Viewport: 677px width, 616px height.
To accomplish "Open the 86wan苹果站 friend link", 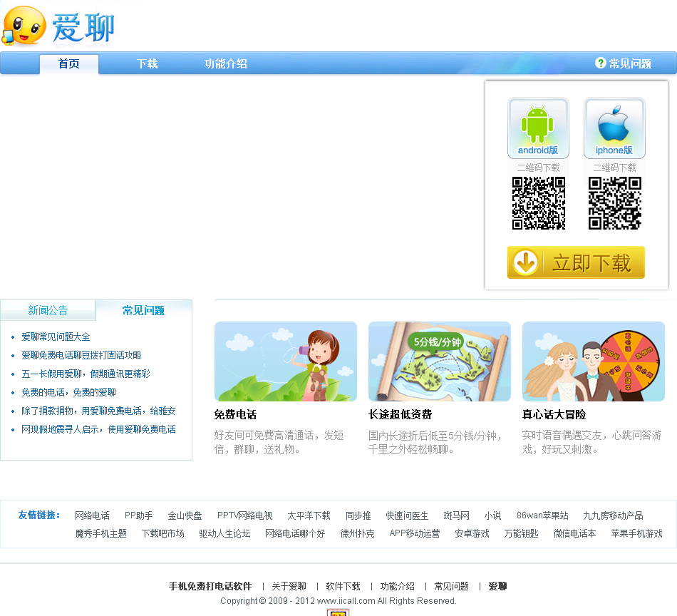I will click(542, 515).
